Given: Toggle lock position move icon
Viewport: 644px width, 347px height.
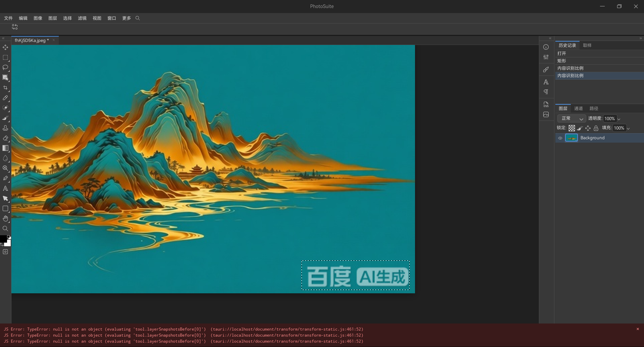Looking at the screenshot, I should tap(588, 128).
